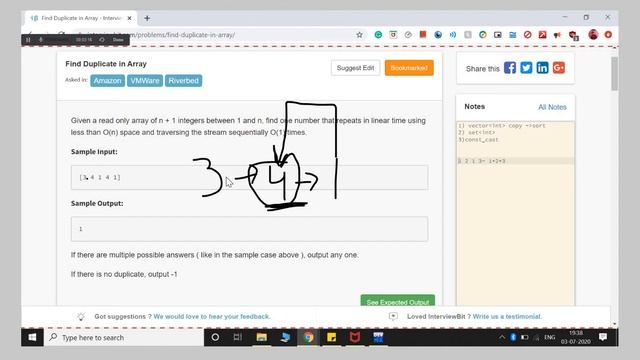Share on LinkedIn

click(x=542, y=68)
